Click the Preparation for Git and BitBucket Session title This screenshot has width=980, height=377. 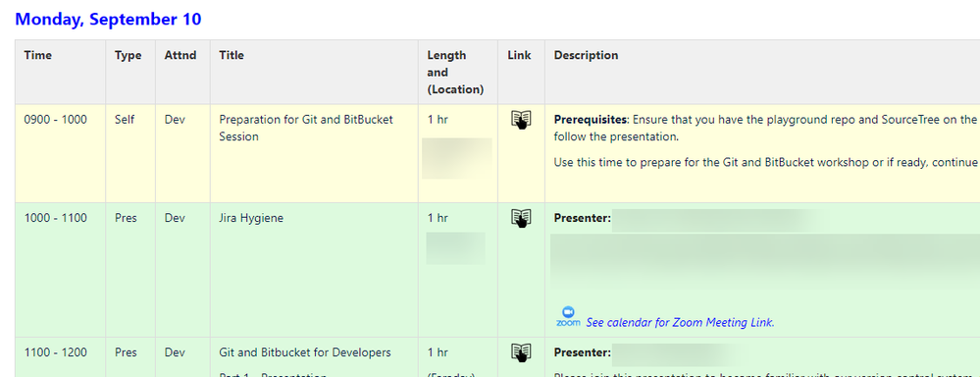tap(306, 128)
